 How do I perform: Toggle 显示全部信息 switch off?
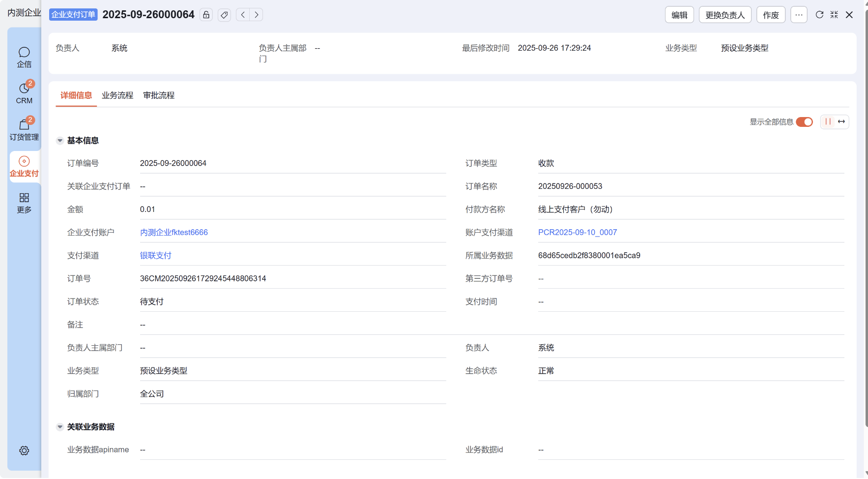pos(804,122)
